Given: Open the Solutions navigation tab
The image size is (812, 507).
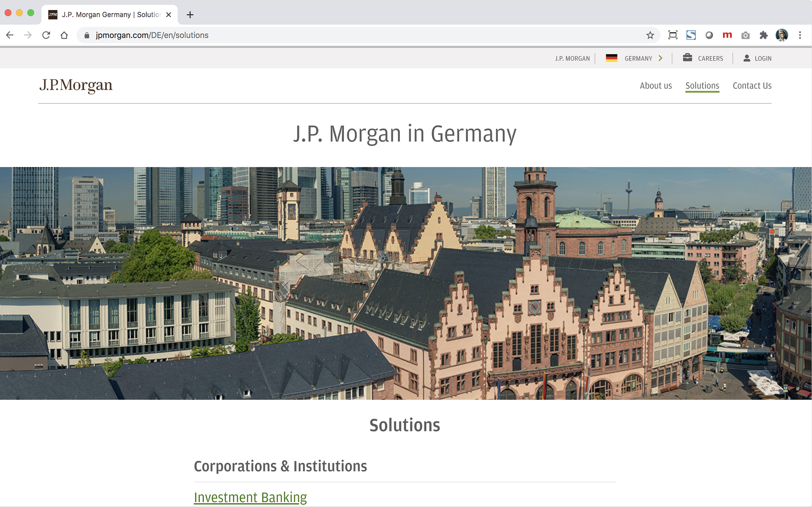Looking at the screenshot, I should tap(702, 86).
